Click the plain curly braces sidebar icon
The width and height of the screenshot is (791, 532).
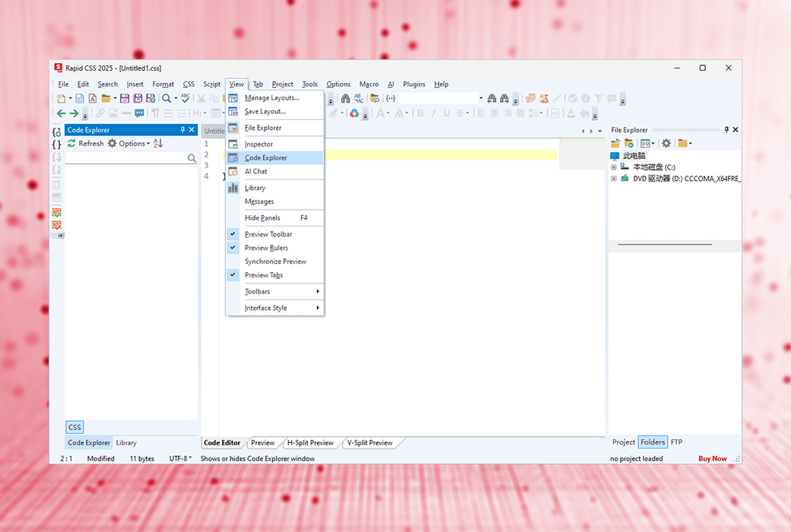click(56, 144)
